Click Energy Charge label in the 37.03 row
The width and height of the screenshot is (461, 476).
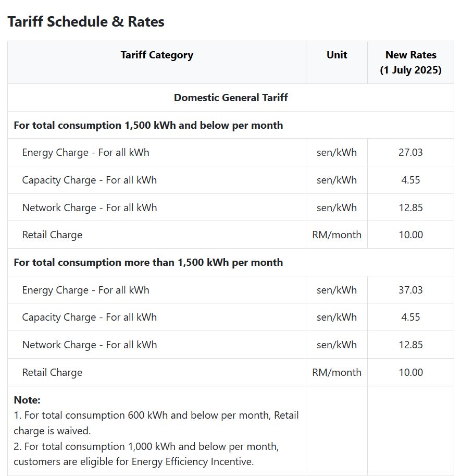pos(85,290)
